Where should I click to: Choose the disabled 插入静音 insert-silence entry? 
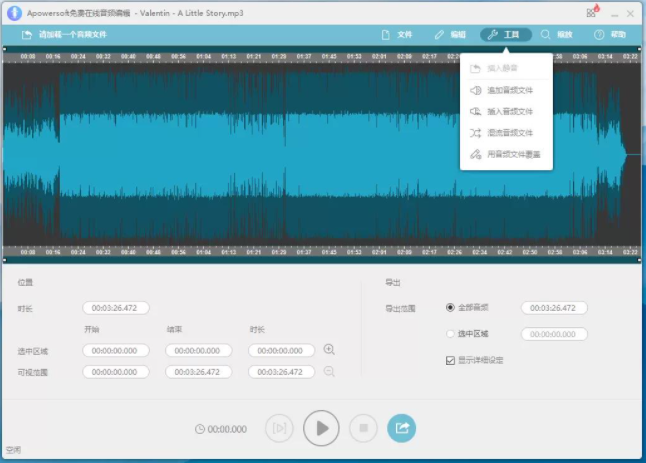[506, 68]
